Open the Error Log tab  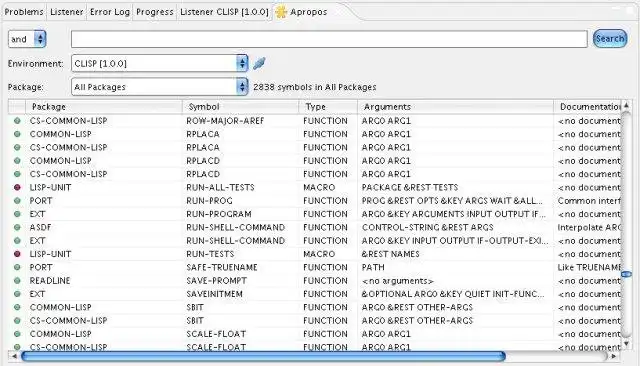pyautogui.click(x=110, y=12)
